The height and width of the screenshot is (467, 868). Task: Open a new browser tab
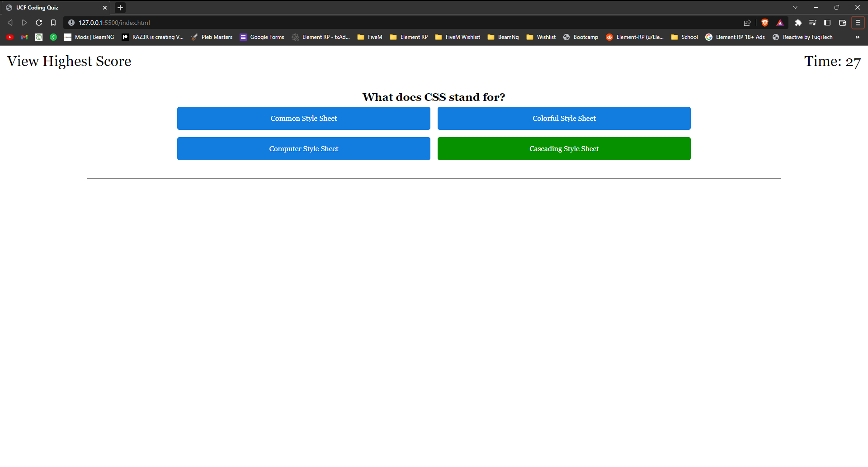tap(120, 8)
